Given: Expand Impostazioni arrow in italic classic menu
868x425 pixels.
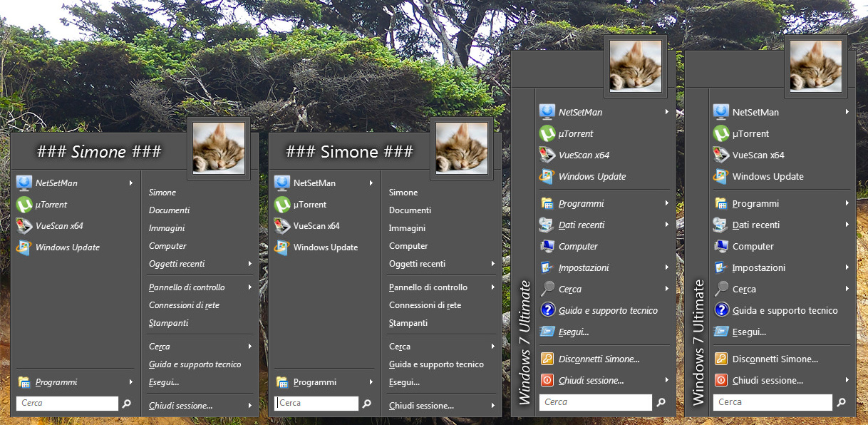Looking at the screenshot, I should tap(667, 267).
